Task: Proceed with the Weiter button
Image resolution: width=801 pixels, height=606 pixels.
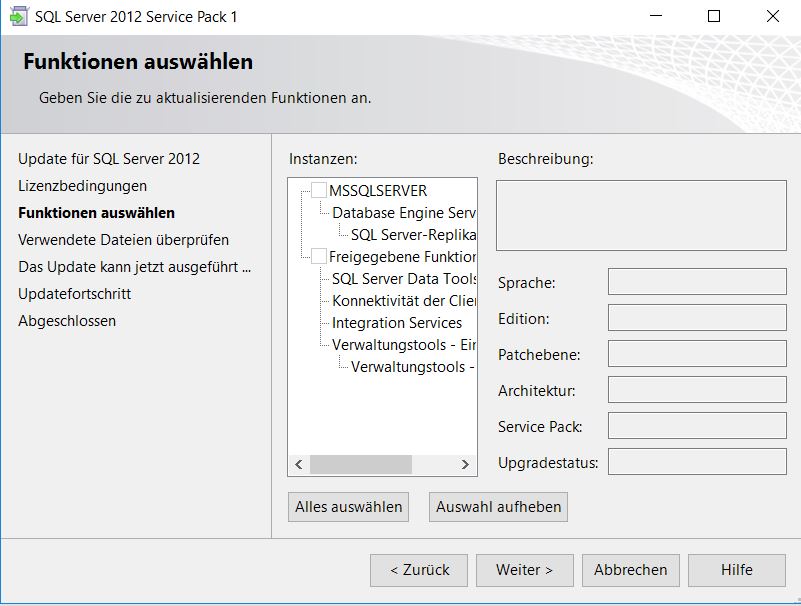Action: click(525, 570)
